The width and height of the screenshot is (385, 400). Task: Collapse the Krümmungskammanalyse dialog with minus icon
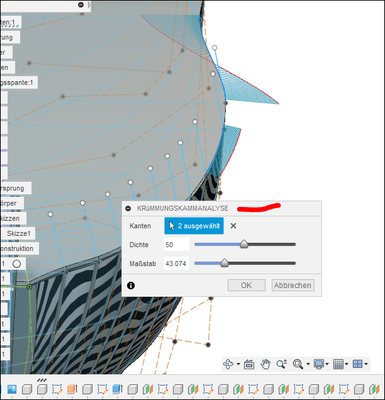(x=128, y=209)
